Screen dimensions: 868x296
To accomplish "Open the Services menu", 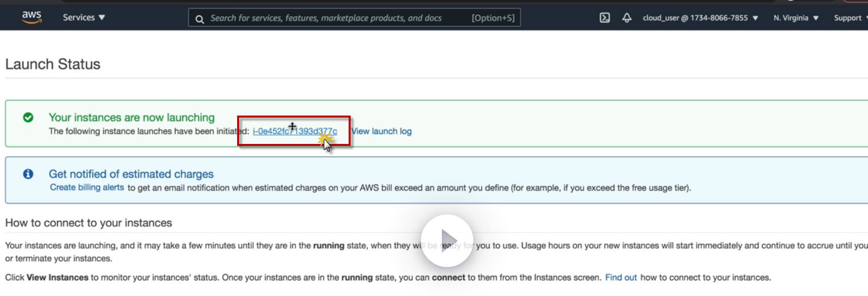I will coord(84,17).
